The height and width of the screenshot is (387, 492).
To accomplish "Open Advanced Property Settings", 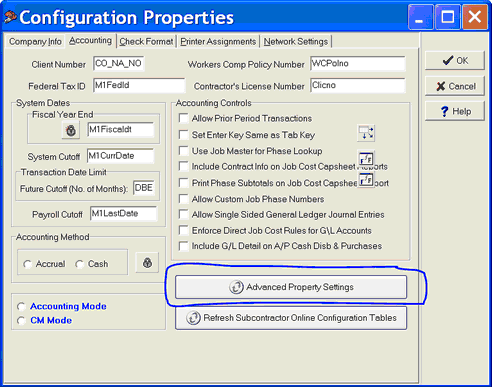I will click(291, 287).
